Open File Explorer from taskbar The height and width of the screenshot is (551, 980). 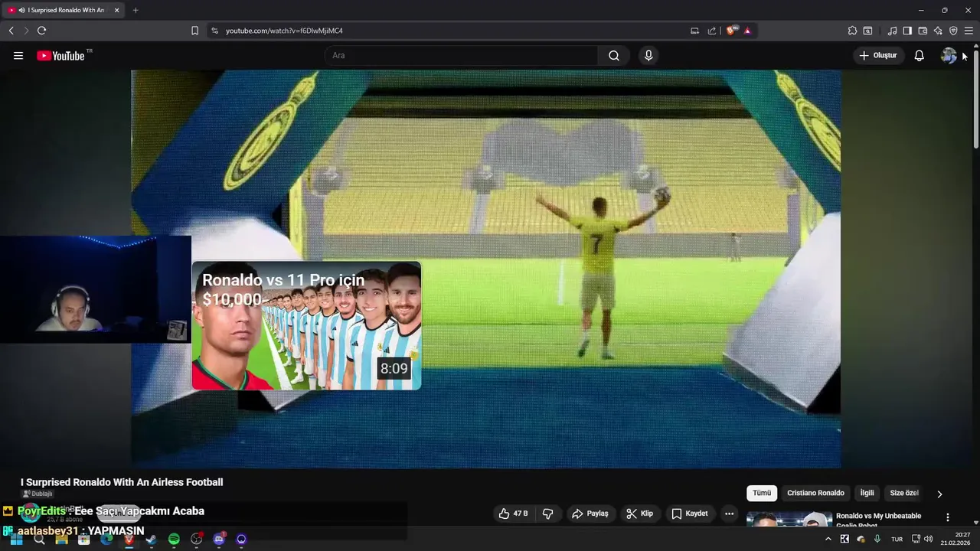[61, 539]
